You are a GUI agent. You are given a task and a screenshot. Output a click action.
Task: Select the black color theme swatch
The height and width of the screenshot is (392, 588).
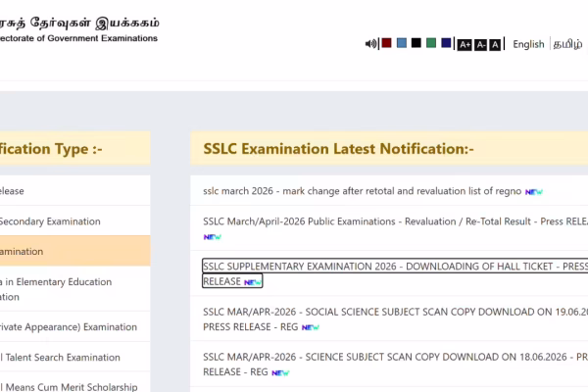tap(416, 43)
